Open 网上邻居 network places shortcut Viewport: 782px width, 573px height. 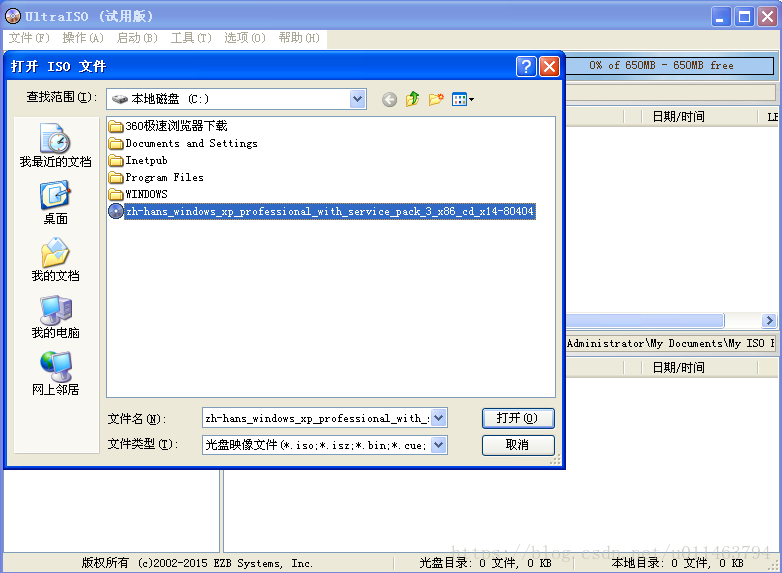coord(55,374)
